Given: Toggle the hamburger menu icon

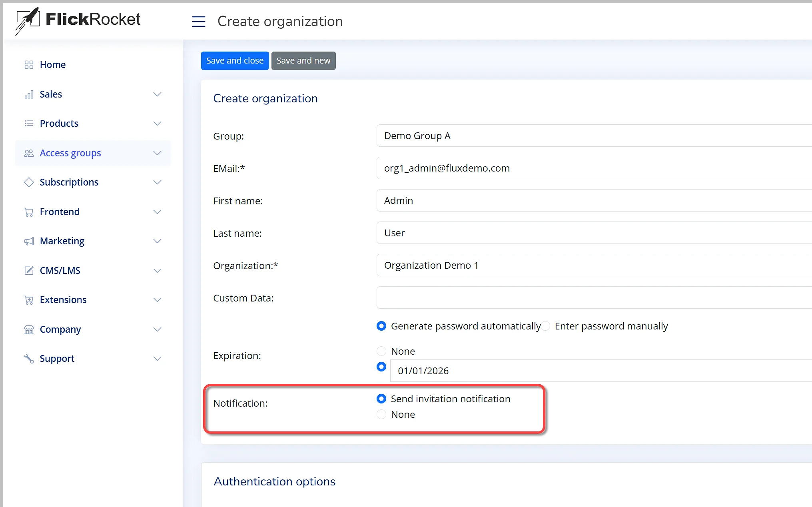Looking at the screenshot, I should (198, 21).
